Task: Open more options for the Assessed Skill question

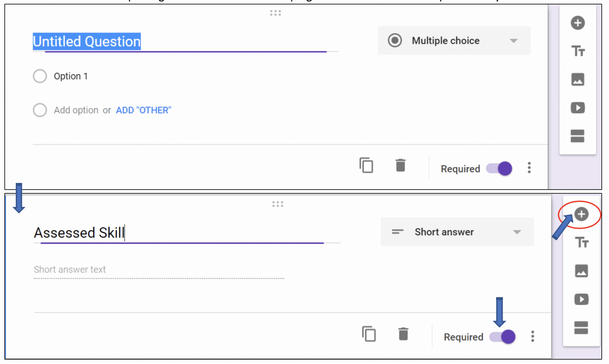Action: 533,336
